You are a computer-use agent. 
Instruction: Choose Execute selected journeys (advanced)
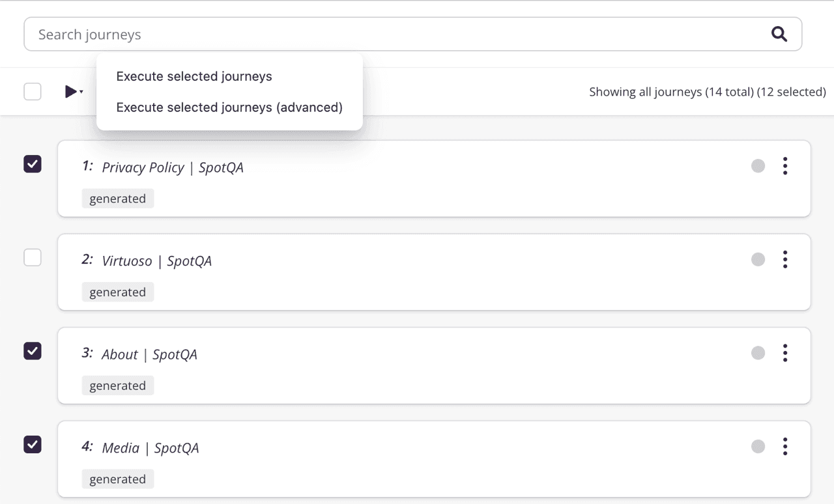[229, 107]
